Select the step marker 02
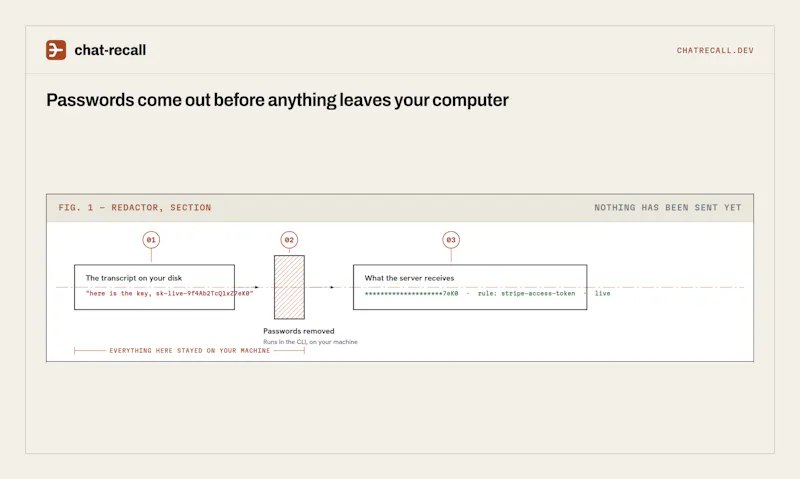800x479 pixels. [x=289, y=240]
